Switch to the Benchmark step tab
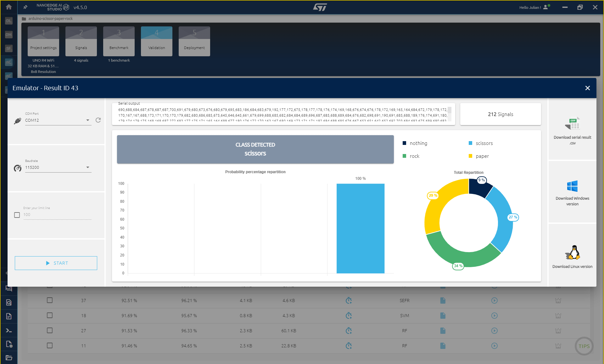The height and width of the screenshot is (364, 604). pos(119,41)
